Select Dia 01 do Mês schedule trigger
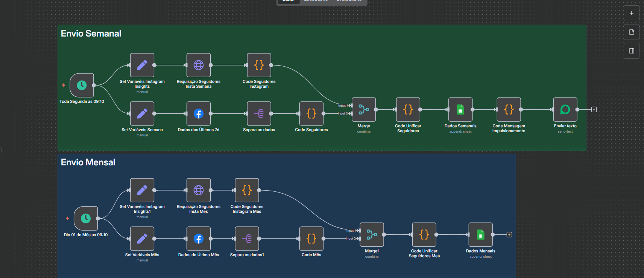Image resolution: width=644 pixels, height=278 pixels. pyautogui.click(x=86, y=218)
